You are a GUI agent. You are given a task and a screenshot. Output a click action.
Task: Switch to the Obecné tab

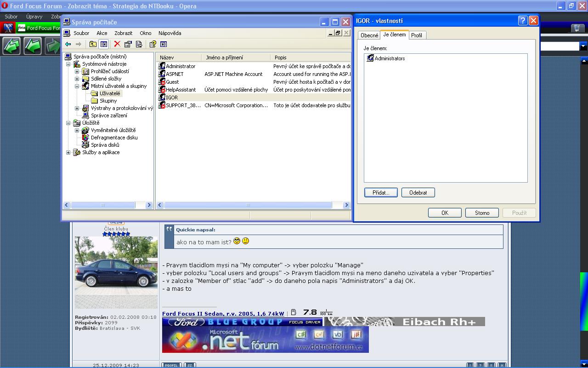coord(369,35)
